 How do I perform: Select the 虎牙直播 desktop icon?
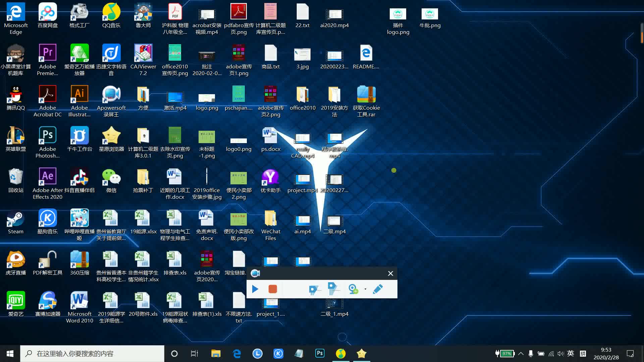tap(16, 263)
